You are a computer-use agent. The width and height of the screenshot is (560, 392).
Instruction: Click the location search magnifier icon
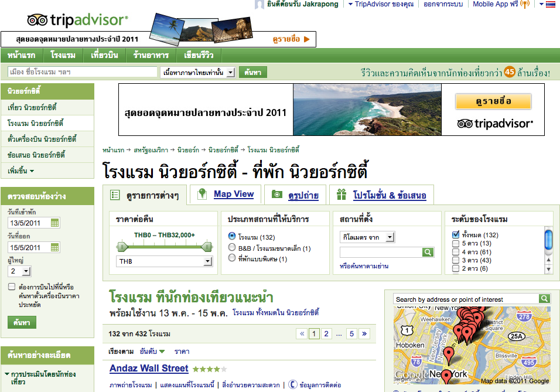click(x=428, y=252)
